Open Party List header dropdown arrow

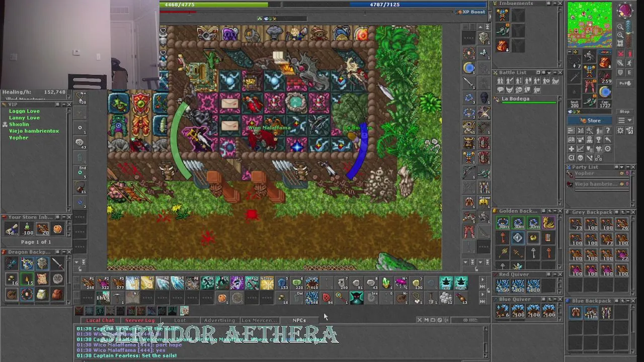tap(622, 167)
